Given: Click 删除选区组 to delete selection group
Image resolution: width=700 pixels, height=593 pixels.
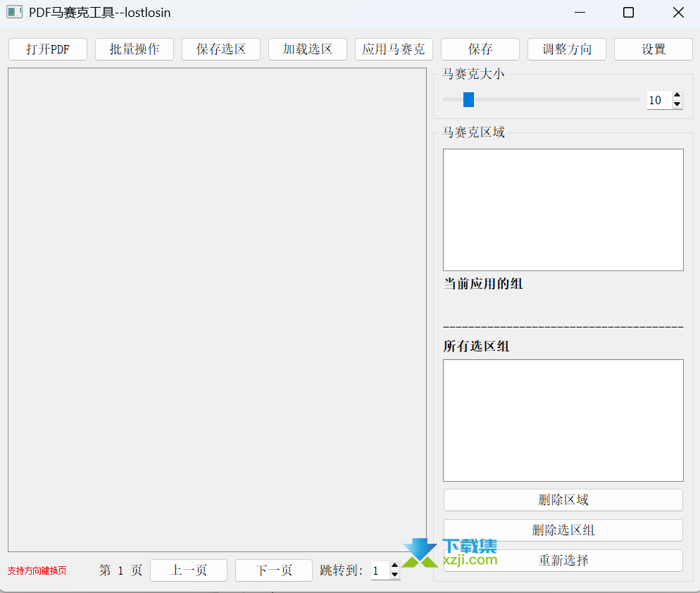Looking at the screenshot, I should (x=563, y=530).
